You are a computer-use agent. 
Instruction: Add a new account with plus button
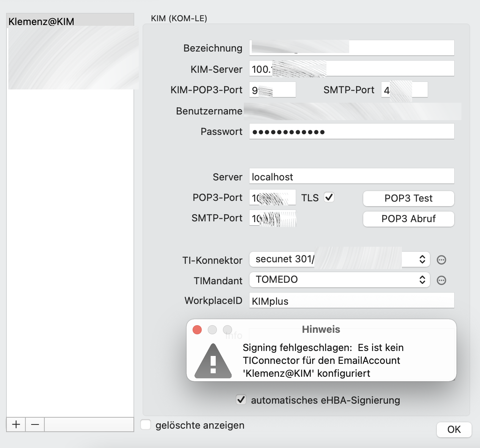[x=16, y=425]
